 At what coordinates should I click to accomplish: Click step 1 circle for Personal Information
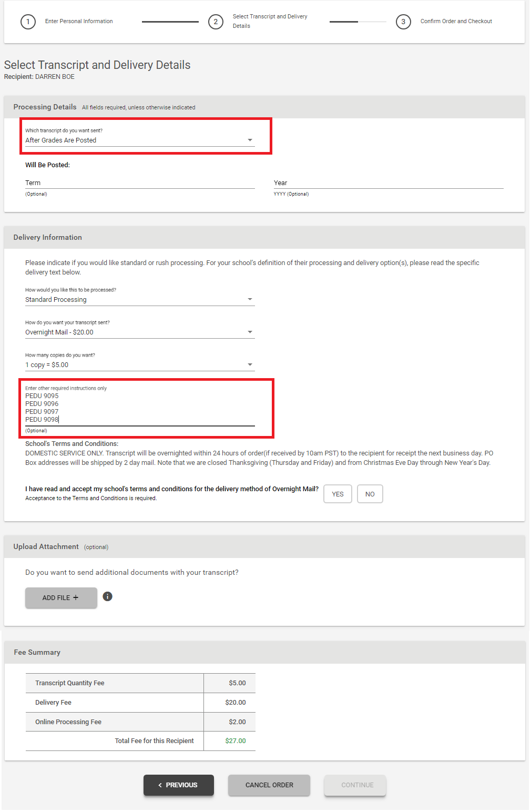[28, 22]
